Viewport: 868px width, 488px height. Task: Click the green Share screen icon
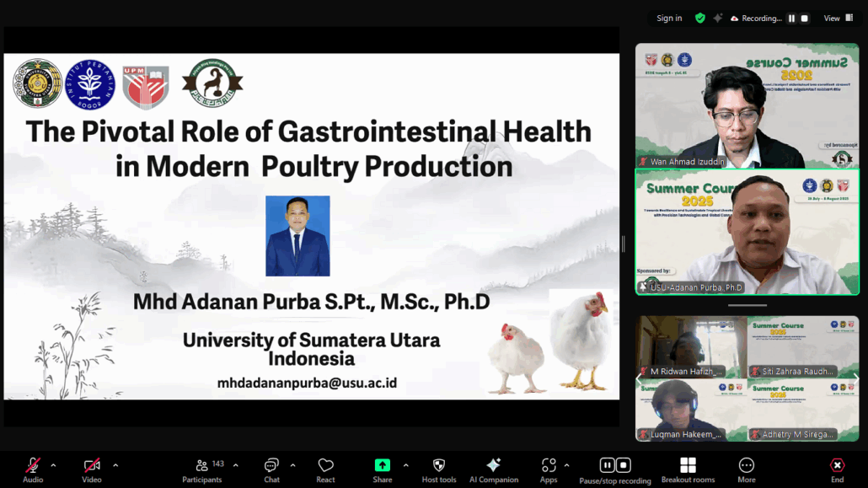382,466
